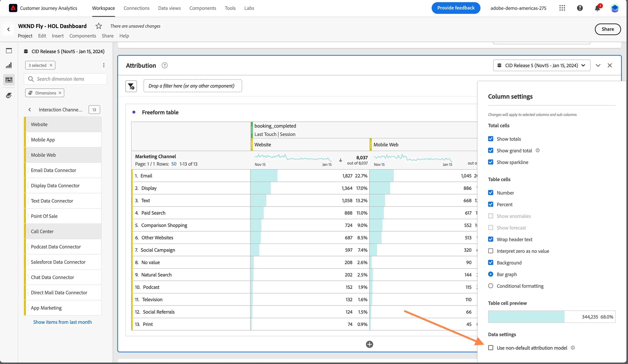Open the Attribution panel info icon
The image size is (628, 364).
(164, 66)
